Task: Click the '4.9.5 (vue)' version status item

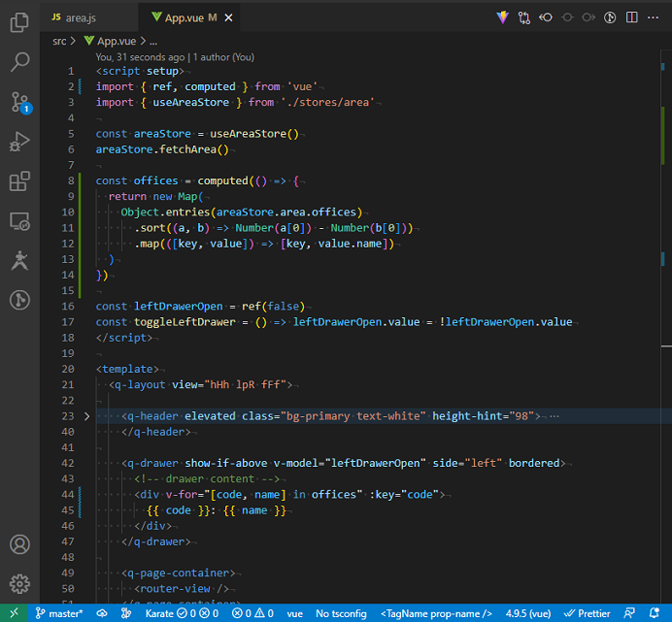Action: pos(528,613)
